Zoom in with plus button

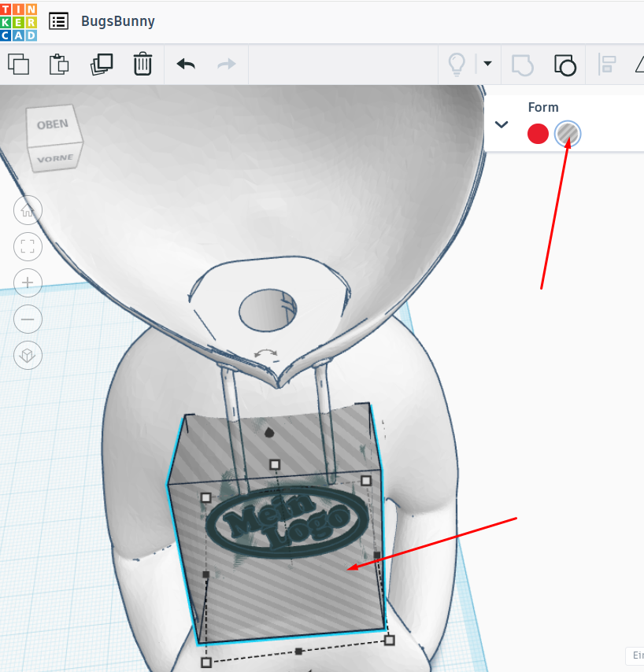(x=28, y=282)
